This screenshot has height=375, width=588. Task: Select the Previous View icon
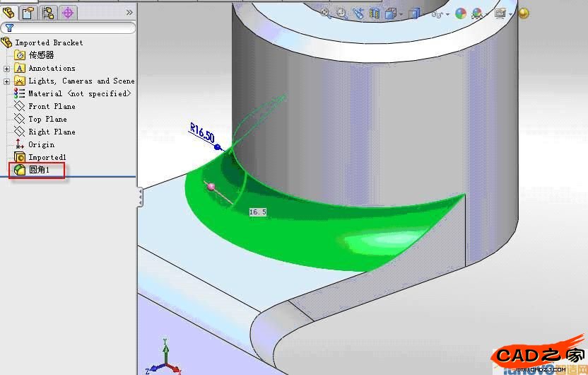[358, 13]
